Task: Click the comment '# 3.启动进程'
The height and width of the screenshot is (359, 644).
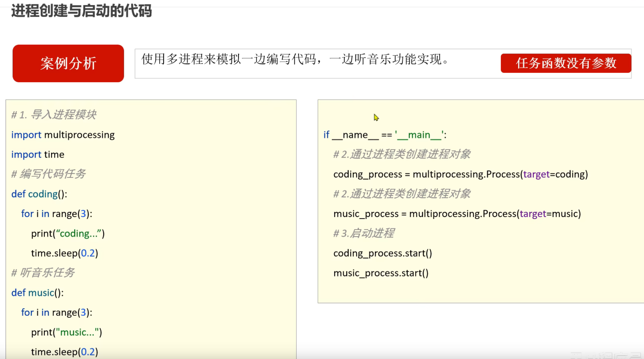Action: (364, 233)
